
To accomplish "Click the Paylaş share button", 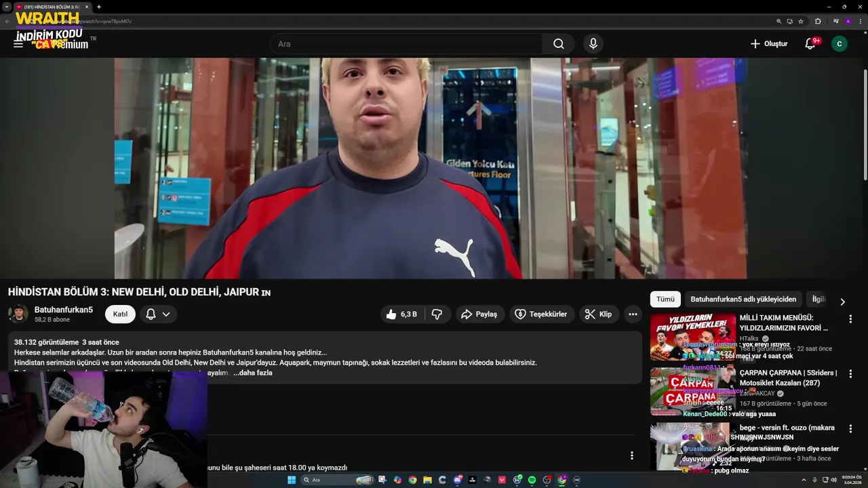I will (479, 314).
